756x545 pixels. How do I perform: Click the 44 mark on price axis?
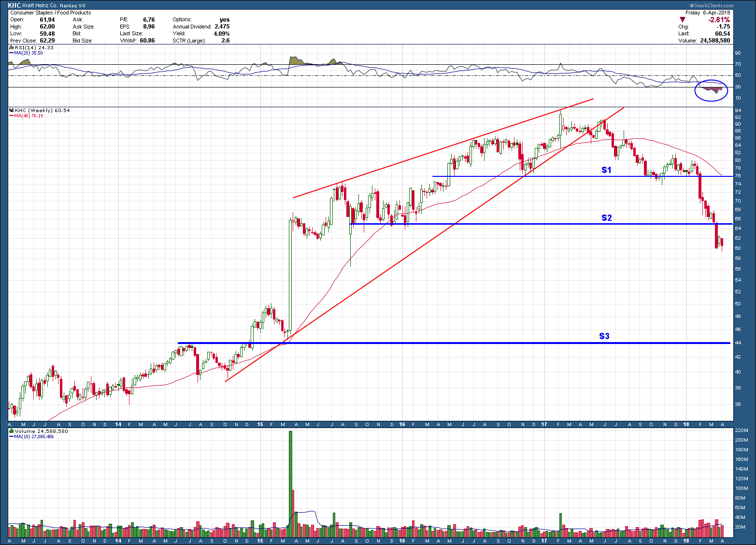click(738, 343)
